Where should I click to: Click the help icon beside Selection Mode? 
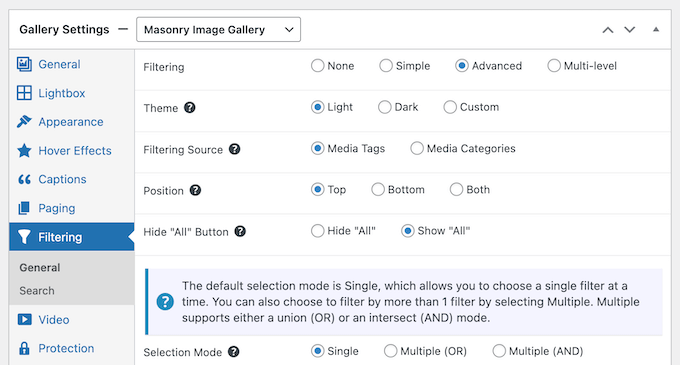coord(234,352)
